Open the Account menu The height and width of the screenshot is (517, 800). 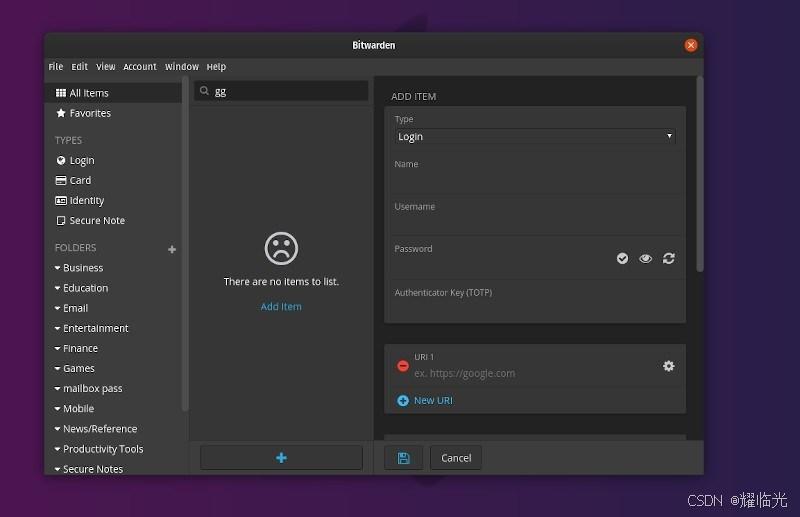(140, 66)
